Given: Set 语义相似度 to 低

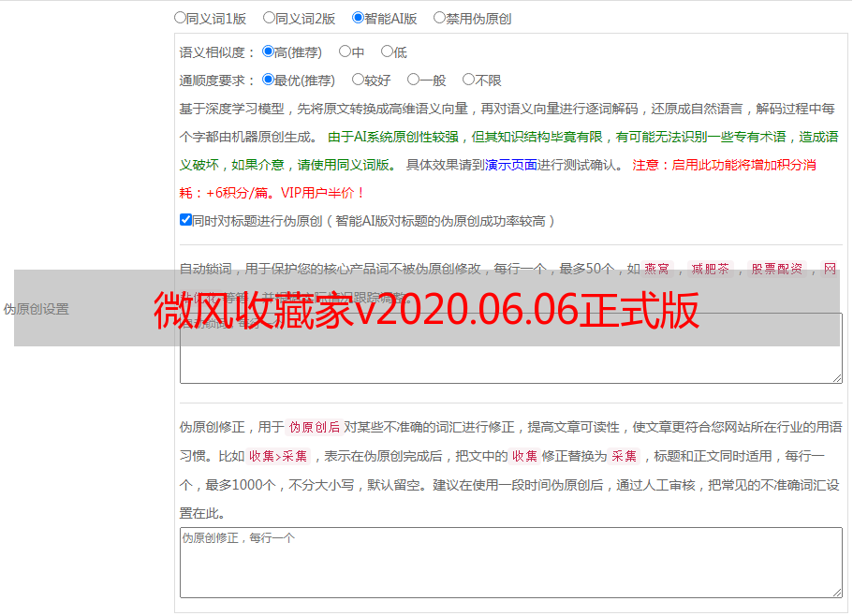Looking at the screenshot, I should click(387, 51).
